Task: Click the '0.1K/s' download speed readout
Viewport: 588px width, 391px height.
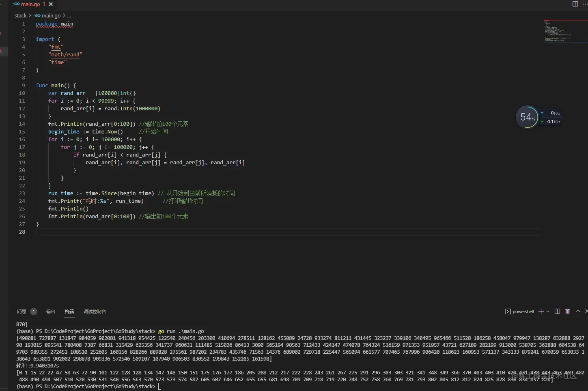Action: (x=554, y=122)
